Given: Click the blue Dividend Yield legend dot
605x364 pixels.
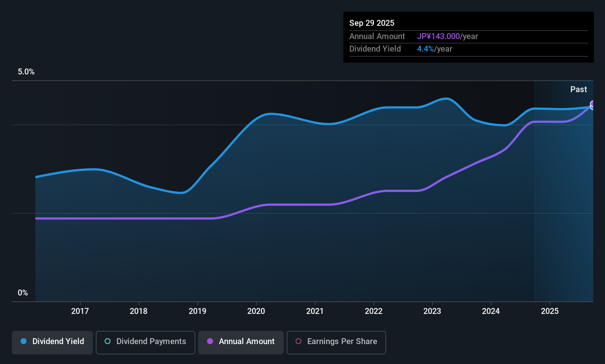Looking at the screenshot, I should click(24, 341).
